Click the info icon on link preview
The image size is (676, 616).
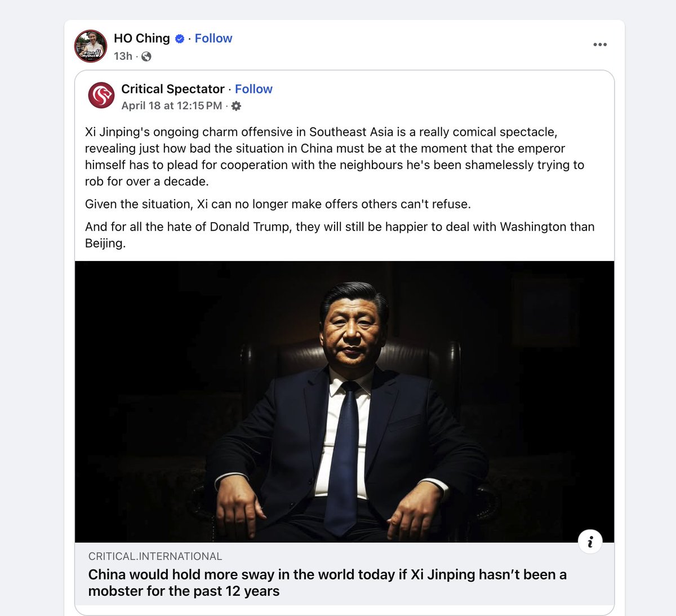(x=590, y=542)
